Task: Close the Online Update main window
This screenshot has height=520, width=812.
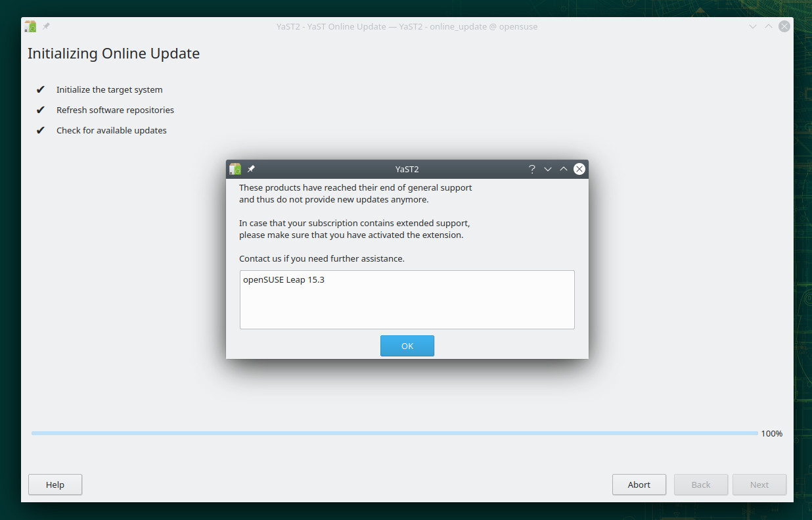Action: pyautogui.click(x=784, y=26)
